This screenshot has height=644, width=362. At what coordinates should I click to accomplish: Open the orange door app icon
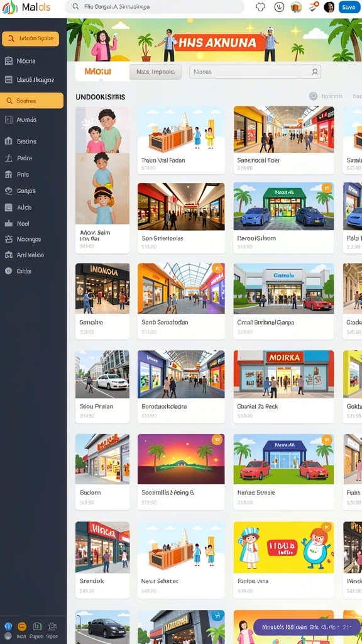[x=296, y=7]
